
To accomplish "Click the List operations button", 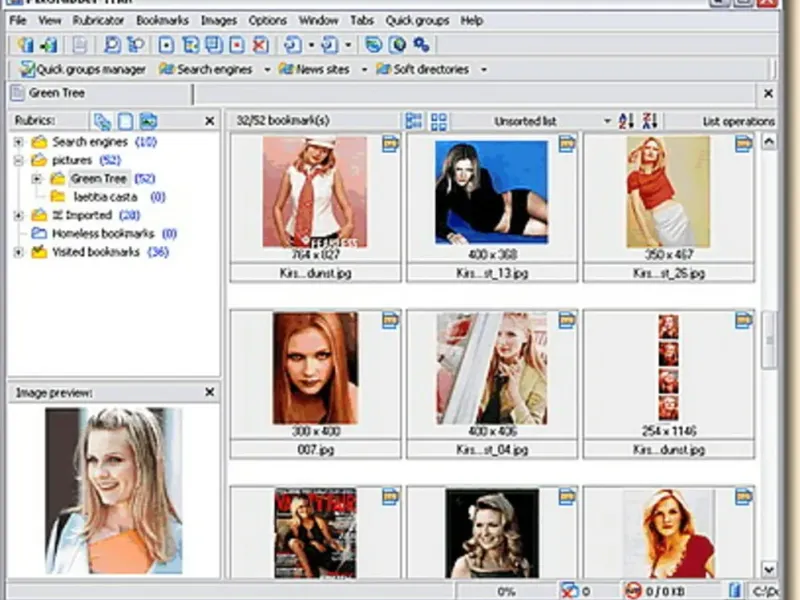I will click(738, 121).
